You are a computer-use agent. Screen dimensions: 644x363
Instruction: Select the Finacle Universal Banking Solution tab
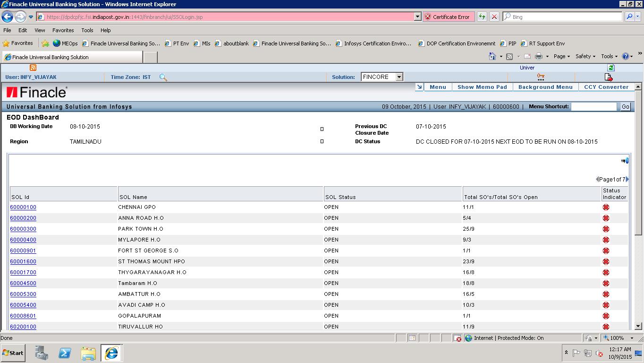[72, 57]
